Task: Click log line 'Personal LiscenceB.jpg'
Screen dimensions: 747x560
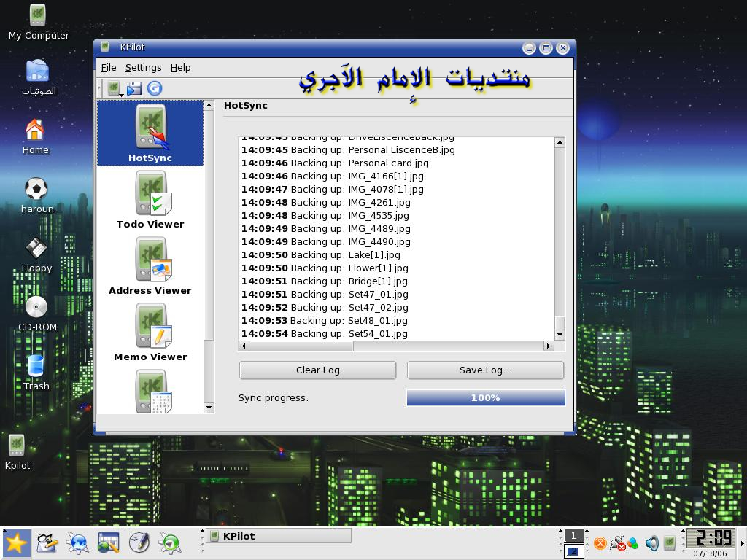Action: click(x=348, y=150)
